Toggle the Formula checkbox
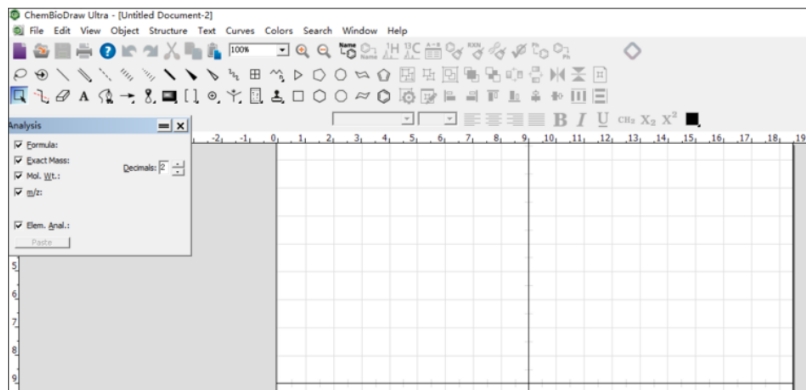Viewport: 809px width, 390px height. (x=19, y=145)
